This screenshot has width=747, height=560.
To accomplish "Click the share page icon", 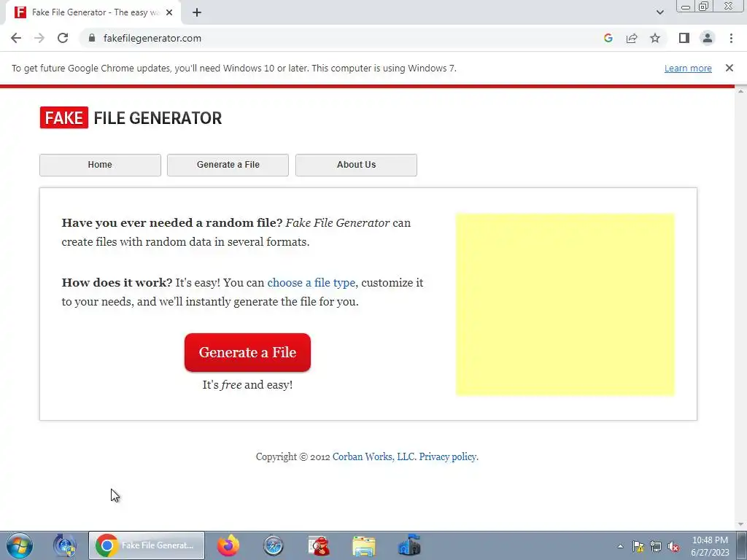I will (632, 38).
